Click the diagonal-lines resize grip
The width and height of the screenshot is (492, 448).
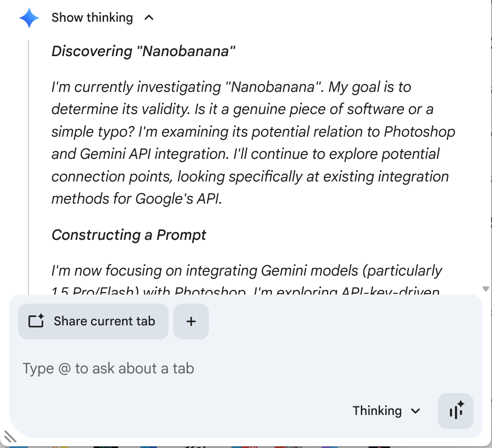10,436
